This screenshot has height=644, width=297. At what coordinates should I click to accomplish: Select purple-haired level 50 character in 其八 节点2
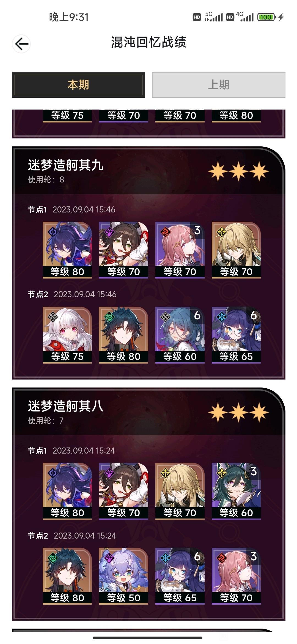pos(123,576)
